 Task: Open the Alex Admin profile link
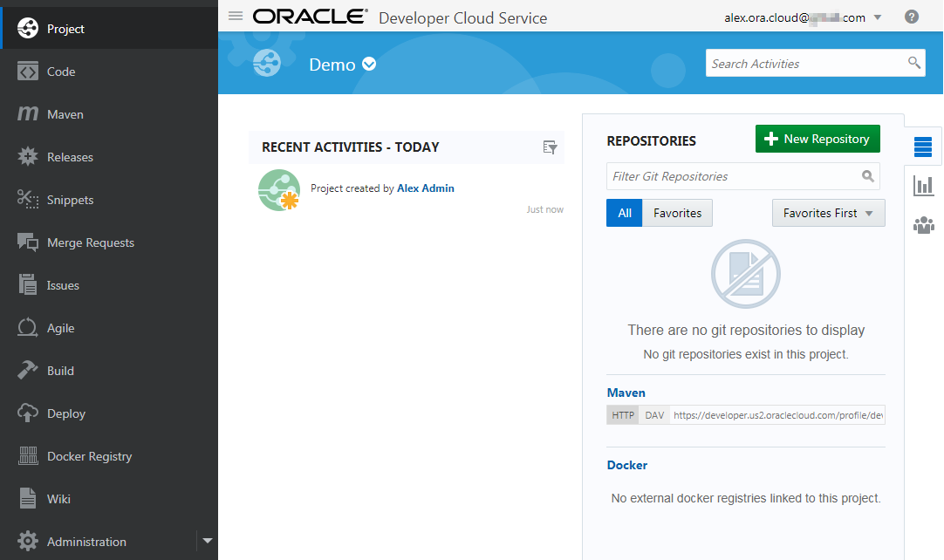[x=425, y=188]
